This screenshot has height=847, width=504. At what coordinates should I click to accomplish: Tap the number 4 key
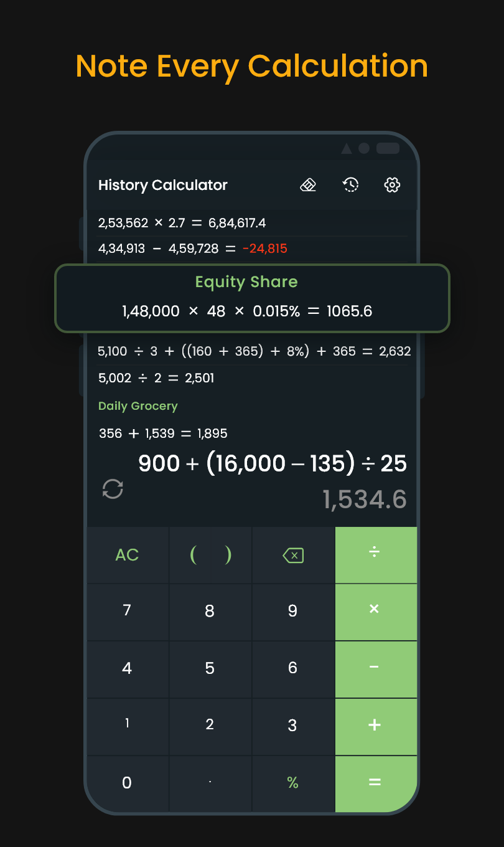tap(127, 670)
